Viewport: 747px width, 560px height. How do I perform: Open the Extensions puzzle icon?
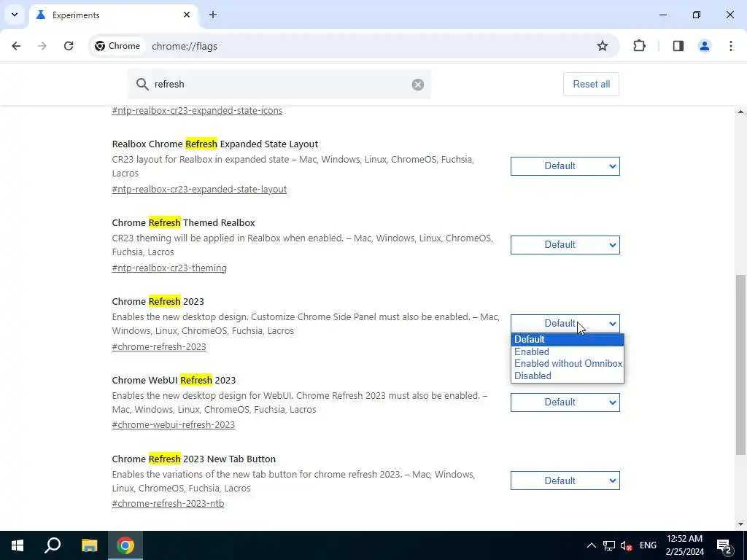click(x=639, y=46)
